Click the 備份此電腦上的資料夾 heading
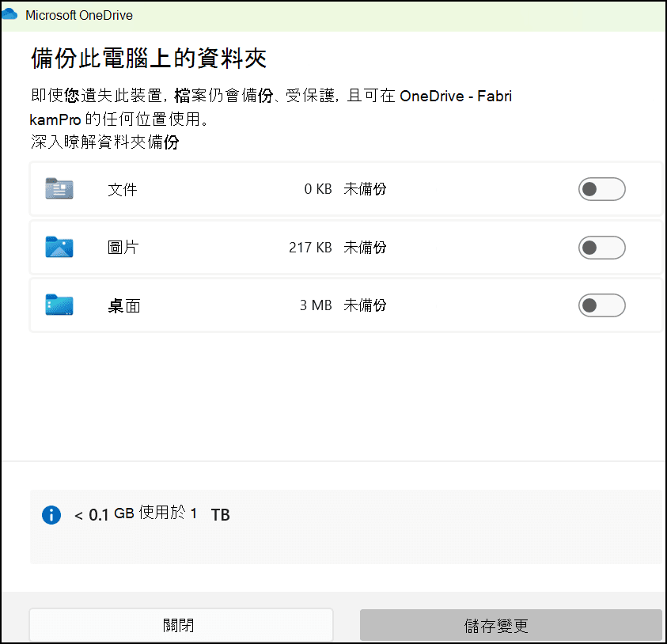The height and width of the screenshot is (644, 667). [x=149, y=59]
